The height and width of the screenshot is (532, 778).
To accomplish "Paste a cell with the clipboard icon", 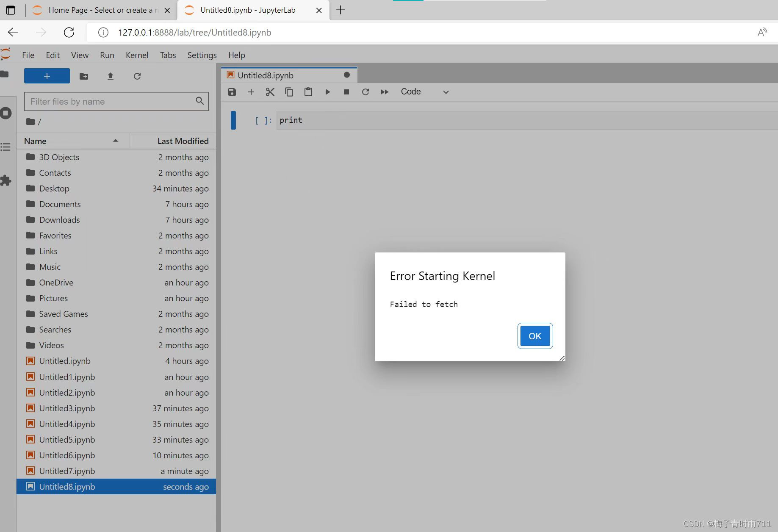I will click(x=308, y=91).
